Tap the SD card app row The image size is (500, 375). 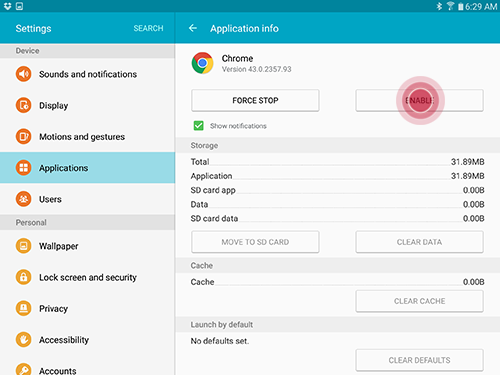(x=337, y=190)
